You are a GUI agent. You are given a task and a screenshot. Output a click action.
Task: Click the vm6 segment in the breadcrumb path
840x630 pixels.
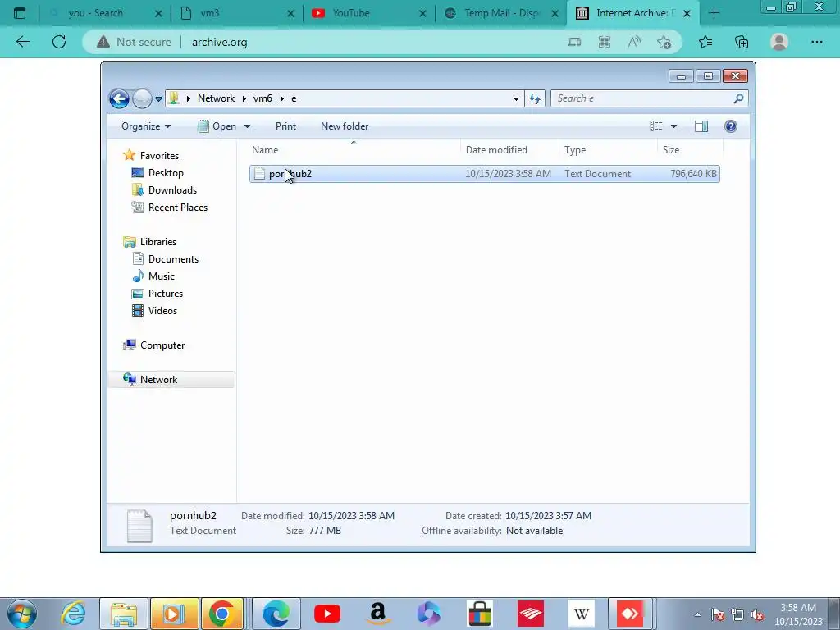point(262,98)
